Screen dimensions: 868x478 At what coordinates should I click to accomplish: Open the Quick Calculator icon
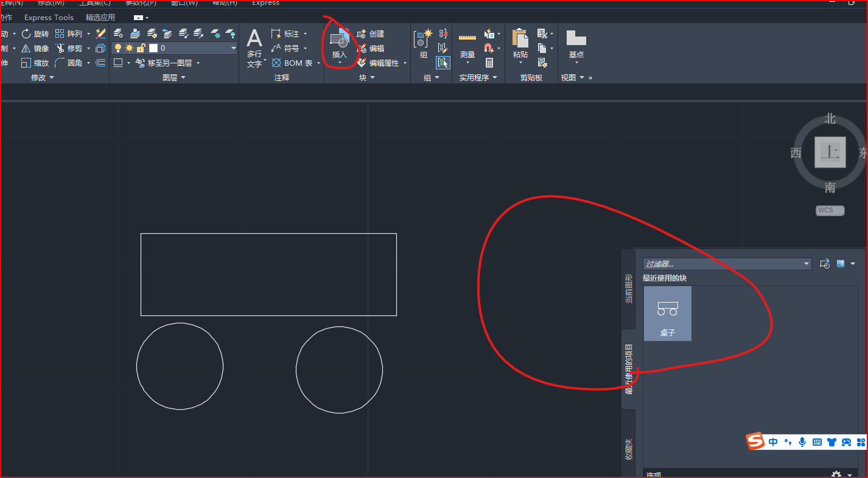tap(489, 63)
